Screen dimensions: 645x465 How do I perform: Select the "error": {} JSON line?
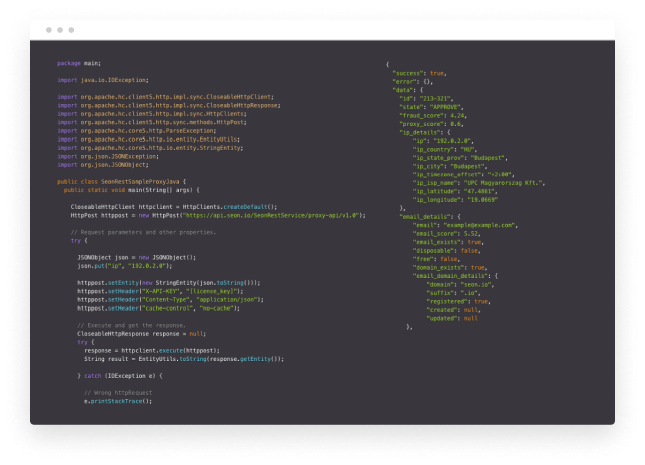pyautogui.click(x=413, y=81)
